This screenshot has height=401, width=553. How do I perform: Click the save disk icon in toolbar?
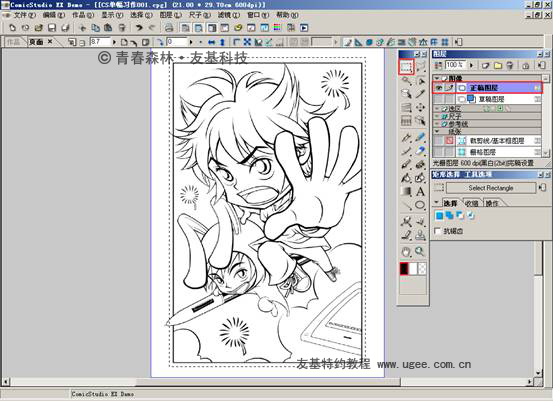click(x=52, y=28)
